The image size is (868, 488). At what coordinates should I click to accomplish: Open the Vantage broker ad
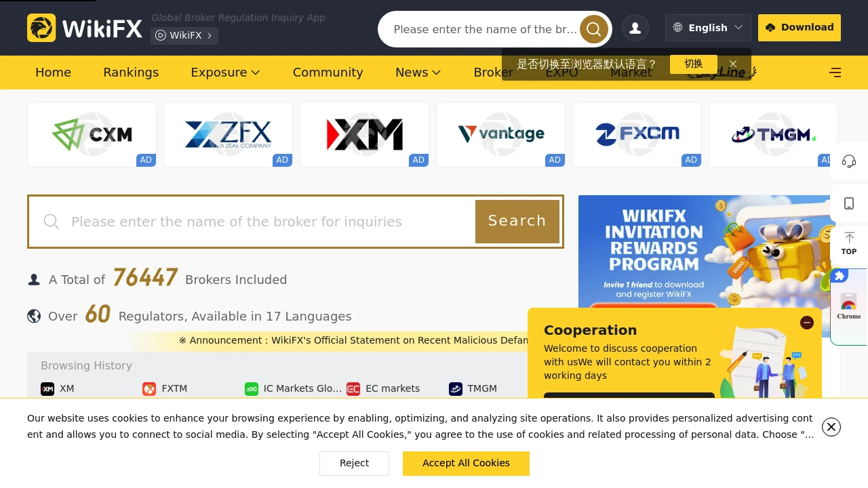pyautogui.click(x=500, y=134)
